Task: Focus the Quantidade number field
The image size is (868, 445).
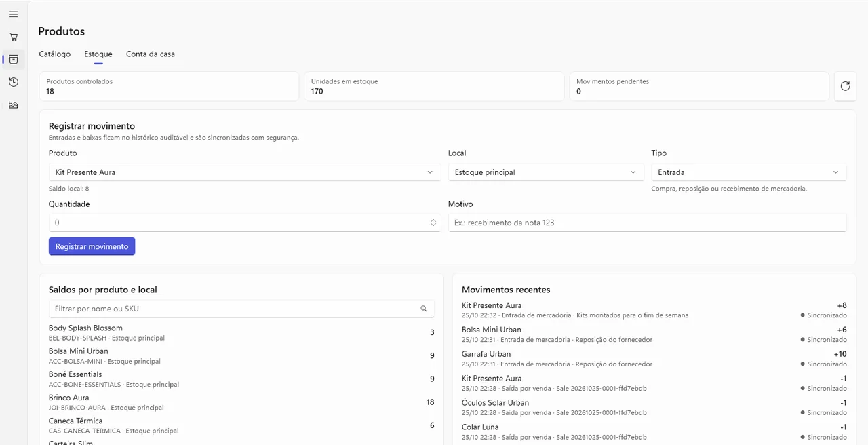Action: (x=244, y=222)
